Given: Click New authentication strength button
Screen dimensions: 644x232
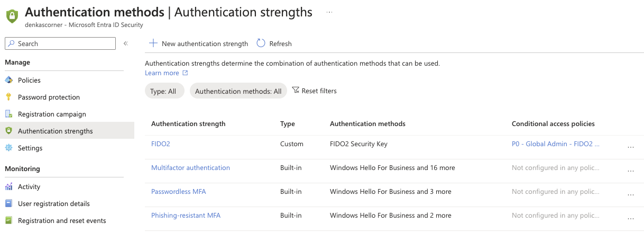Looking at the screenshot, I should pyautogui.click(x=198, y=43).
